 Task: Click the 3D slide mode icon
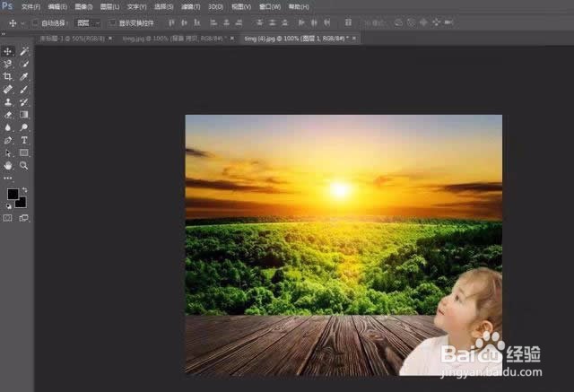point(436,22)
